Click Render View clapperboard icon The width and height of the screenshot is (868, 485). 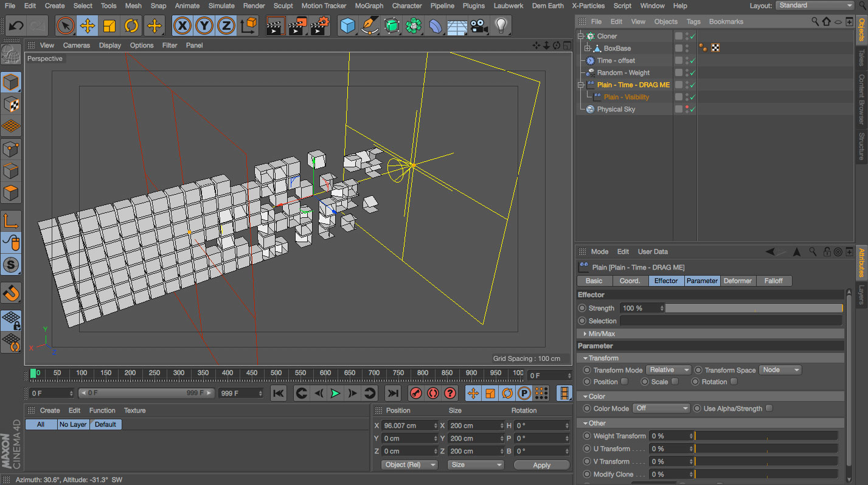[x=276, y=26]
